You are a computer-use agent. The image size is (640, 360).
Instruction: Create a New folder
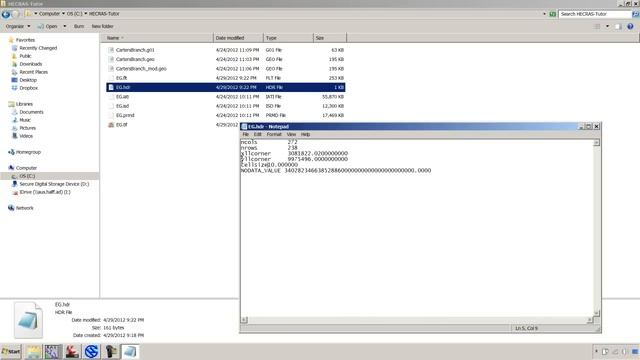tap(102, 27)
